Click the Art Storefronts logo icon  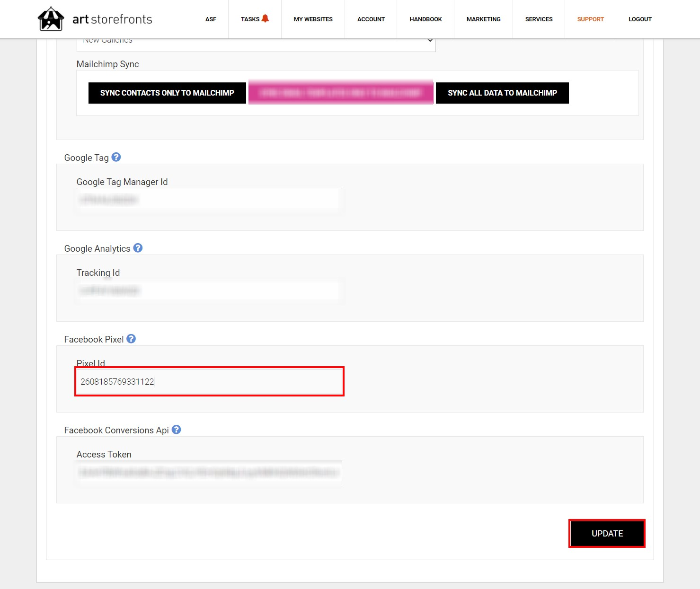(51, 19)
